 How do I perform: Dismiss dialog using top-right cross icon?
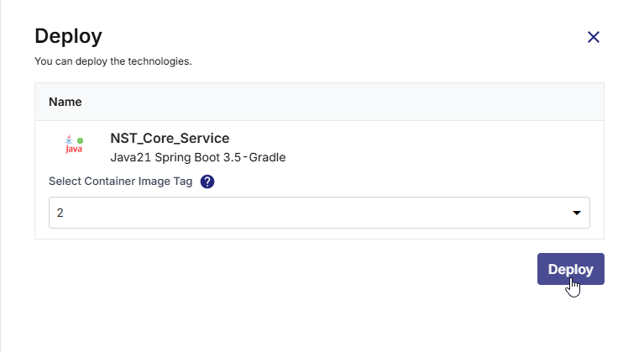coord(594,37)
